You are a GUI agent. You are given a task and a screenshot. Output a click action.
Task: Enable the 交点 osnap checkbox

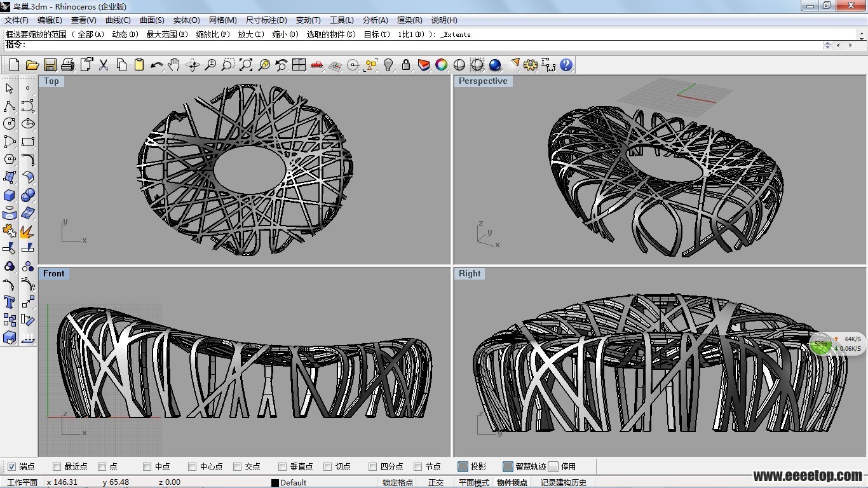[x=237, y=466]
